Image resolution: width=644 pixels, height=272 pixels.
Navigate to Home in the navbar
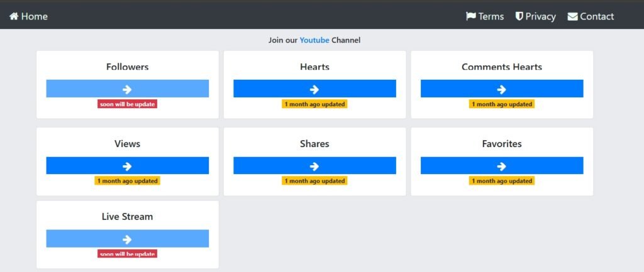[x=34, y=16]
